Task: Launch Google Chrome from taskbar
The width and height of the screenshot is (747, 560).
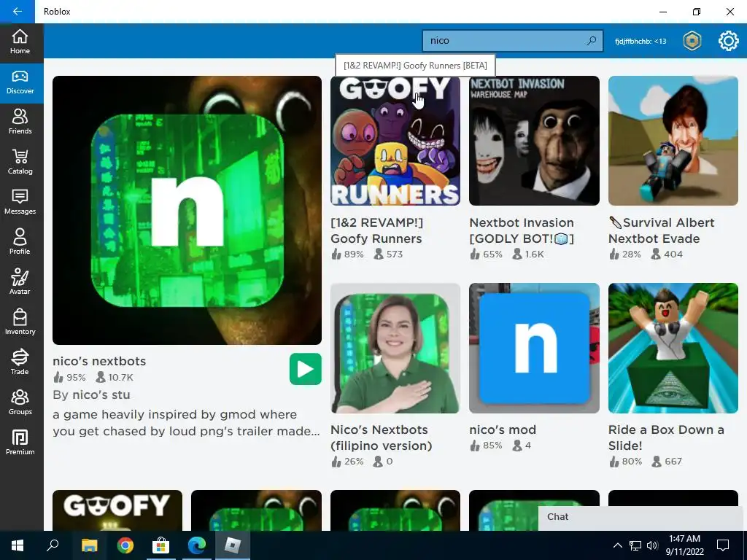Action: pyautogui.click(x=125, y=545)
